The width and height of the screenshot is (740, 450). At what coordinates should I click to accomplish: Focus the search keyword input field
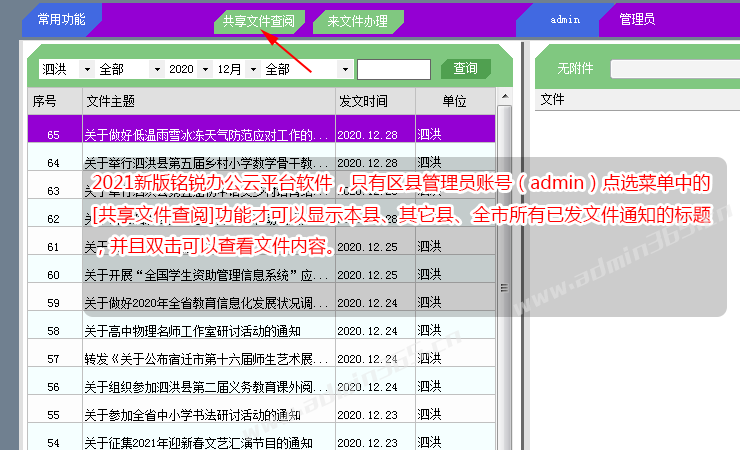[394, 69]
